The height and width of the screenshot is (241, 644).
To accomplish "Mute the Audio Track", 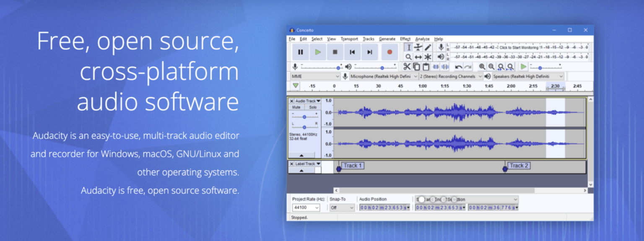I will coord(296,107).
